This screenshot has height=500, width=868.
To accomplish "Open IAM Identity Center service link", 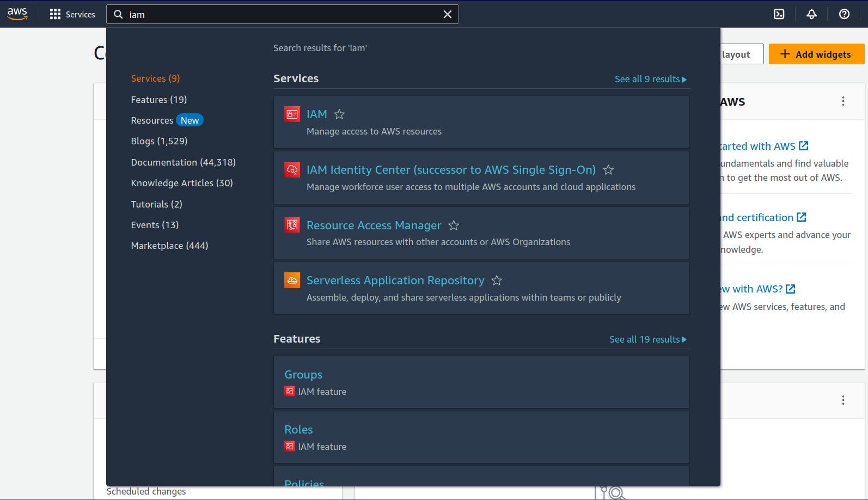I will pyautogui.click(x=451, y=170).
